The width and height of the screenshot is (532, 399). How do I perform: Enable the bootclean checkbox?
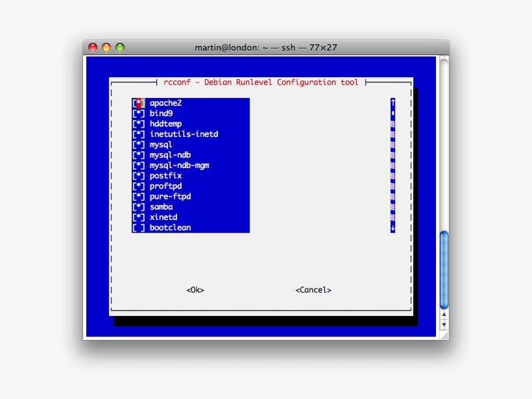click(138, 228)
